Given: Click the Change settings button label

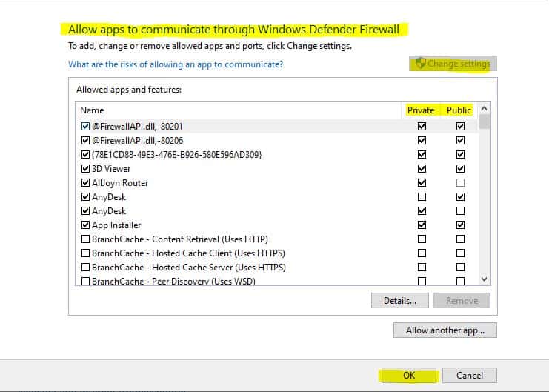Looking at the screenshot, I should [459, 64].
